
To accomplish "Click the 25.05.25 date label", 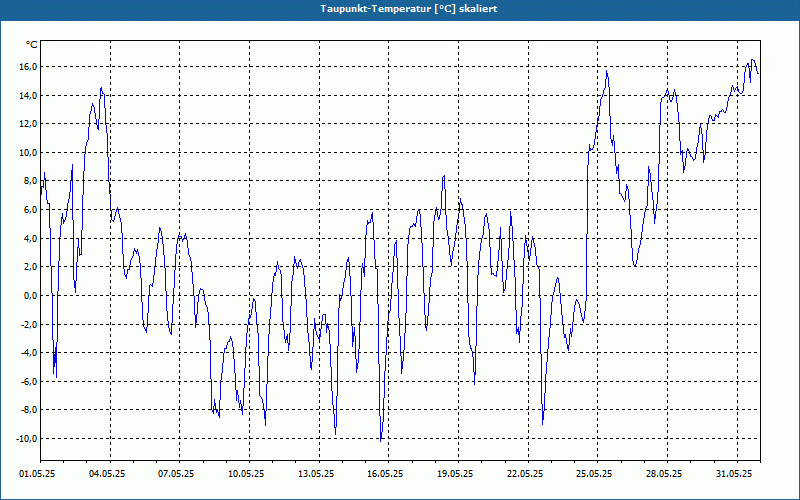I will pos(595,474).
